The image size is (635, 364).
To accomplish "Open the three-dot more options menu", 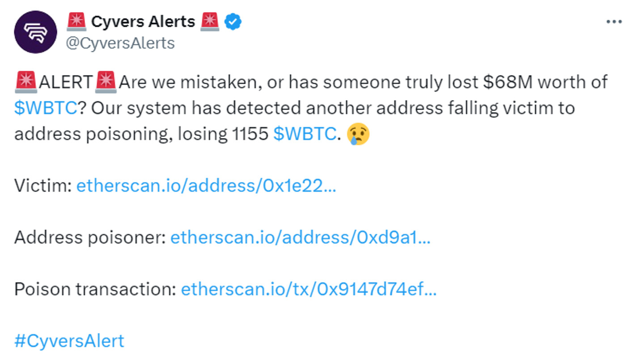I will point(614,22).
